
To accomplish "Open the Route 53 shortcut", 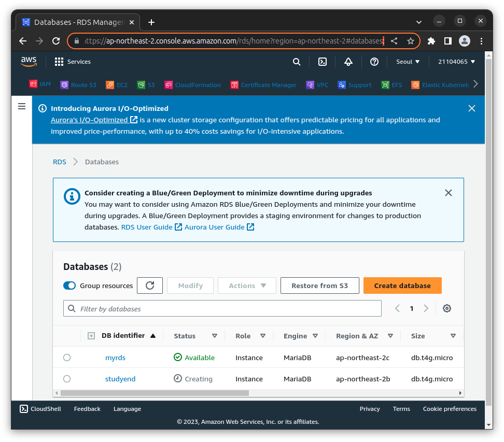I will click(x=78, y=85).
